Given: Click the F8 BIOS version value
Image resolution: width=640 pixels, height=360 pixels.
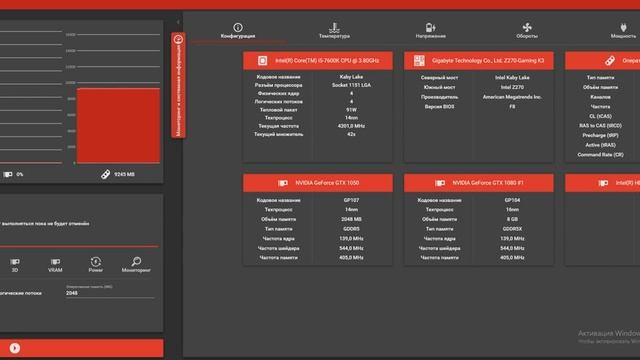Looking at the screenshot, I should click(512, 107).
